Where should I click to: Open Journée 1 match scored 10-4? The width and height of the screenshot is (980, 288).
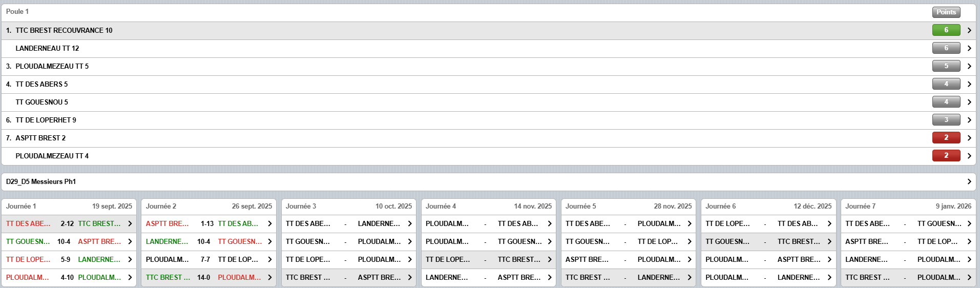click(x=130, y=241)
